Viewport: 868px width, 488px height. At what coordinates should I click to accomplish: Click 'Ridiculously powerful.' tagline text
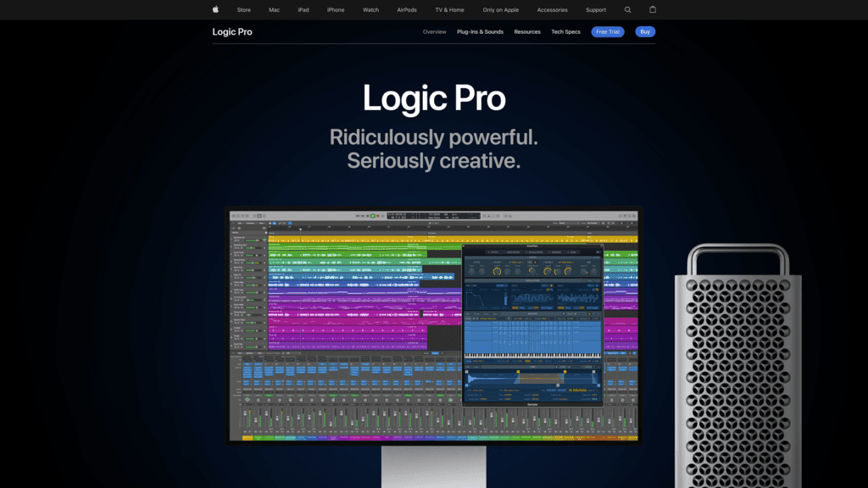point(433,137)
